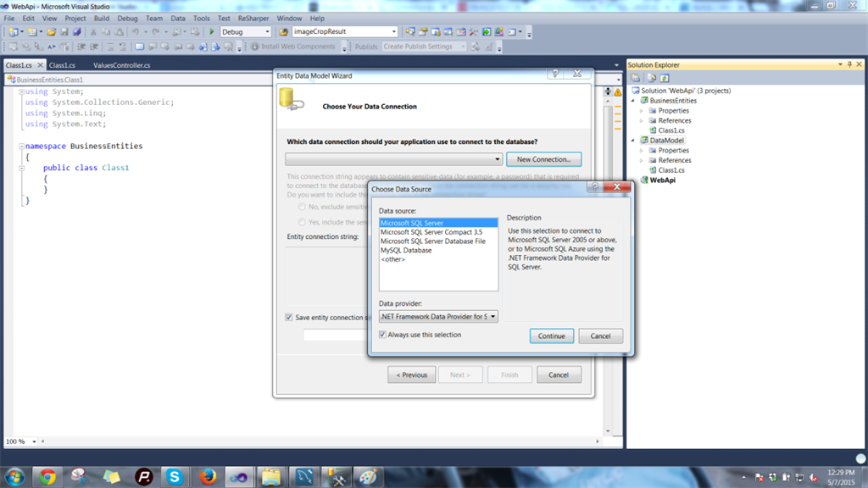Click the Solution Explorer Show All Files icon
This screenshot has height=488, width=868.
pyautogui.click(x=652, y=78)
